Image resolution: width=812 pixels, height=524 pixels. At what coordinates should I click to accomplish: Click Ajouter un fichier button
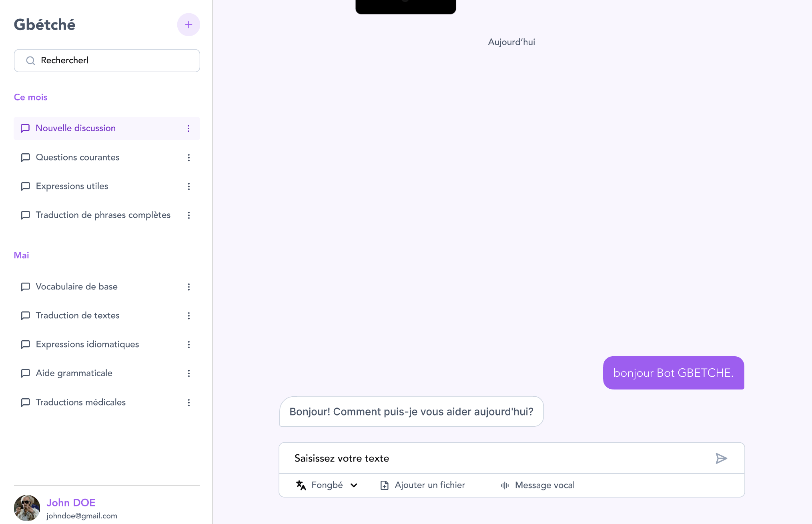click(423, 485)
